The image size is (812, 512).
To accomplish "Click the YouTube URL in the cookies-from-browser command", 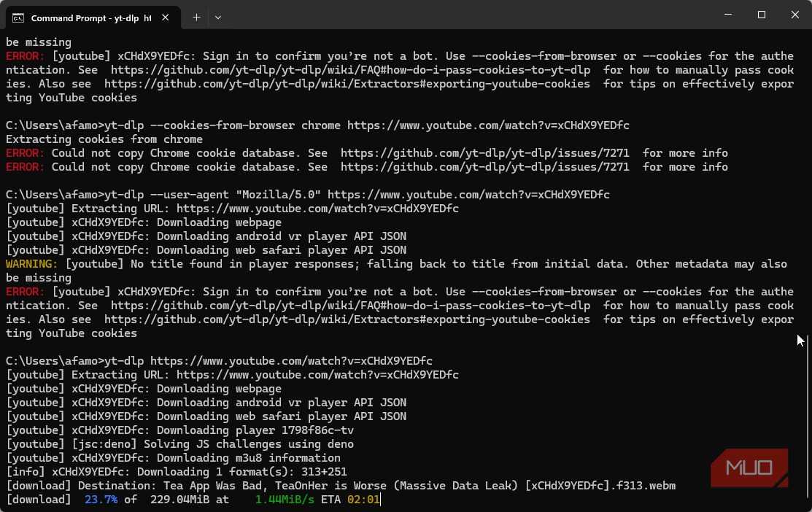I will tap(488, 125).
